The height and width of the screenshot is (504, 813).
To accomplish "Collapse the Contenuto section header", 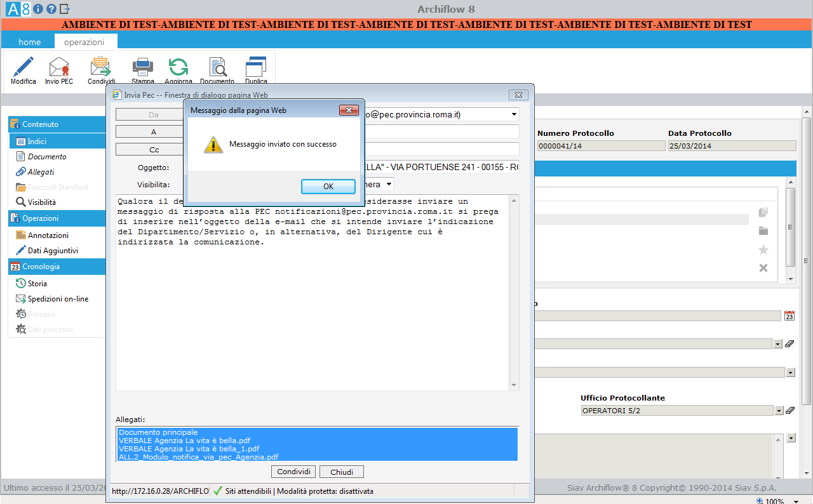I will [57, 124].
